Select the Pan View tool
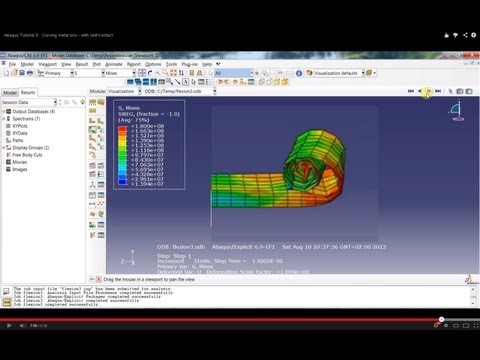The width and height of the screenshot is (480, 360). [142, 73]
